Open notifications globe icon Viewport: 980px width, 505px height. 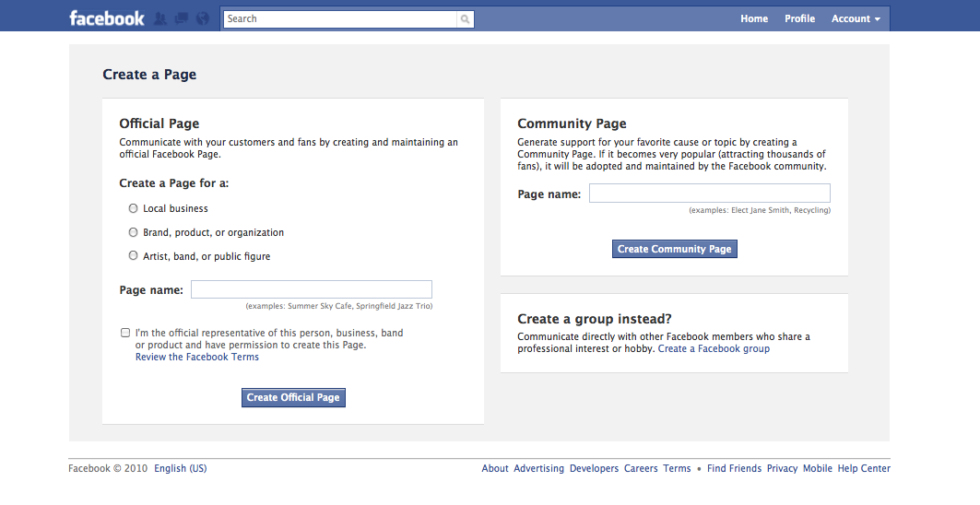tap(203, 18)
